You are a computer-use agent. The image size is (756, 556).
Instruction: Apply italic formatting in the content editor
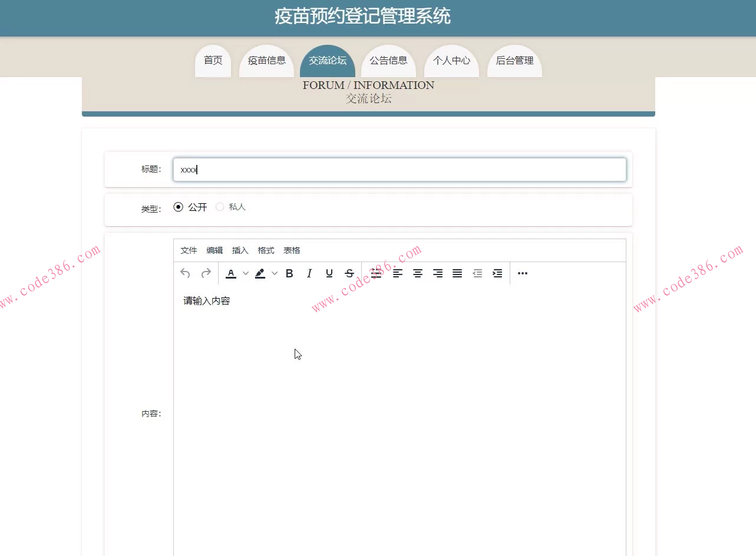(x=309, y=273)
